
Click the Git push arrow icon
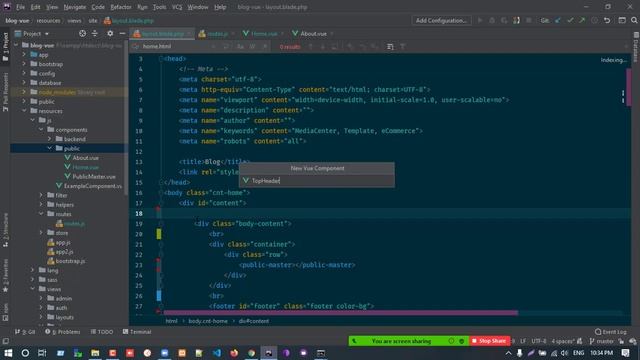pyautogui.click(x=582, y=20)
